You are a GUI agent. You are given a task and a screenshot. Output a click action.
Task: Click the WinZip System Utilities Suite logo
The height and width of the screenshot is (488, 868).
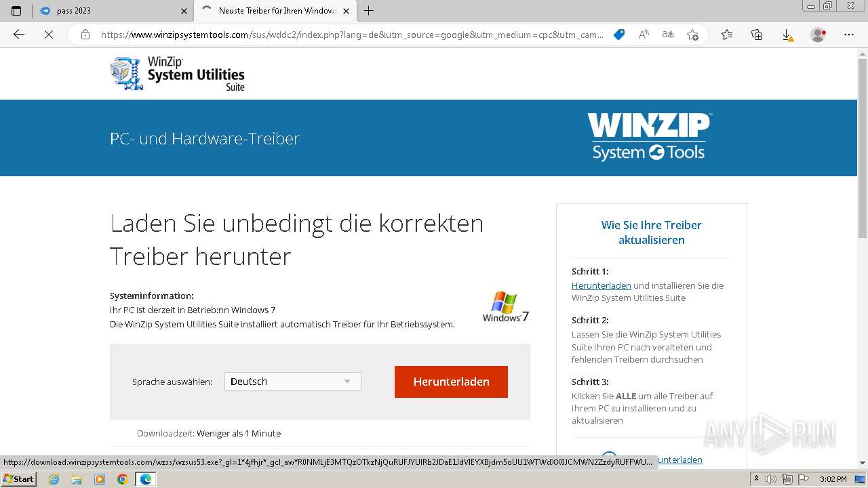177,73
